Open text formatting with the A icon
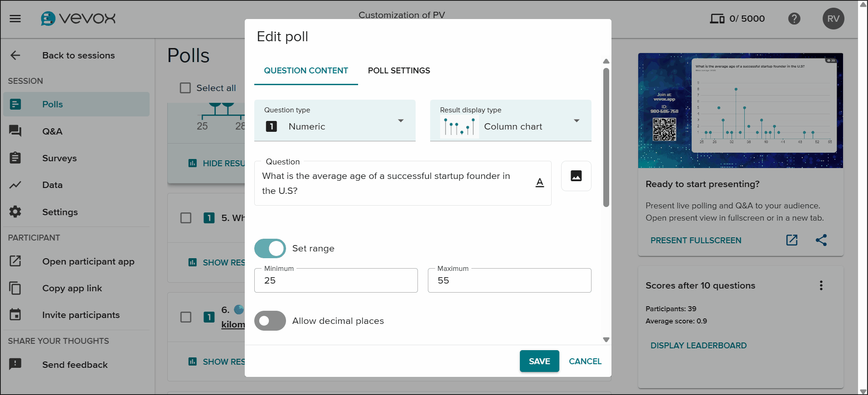Image resolution: width=868 pixels, height=395 pixels. (x=539, y=182)
